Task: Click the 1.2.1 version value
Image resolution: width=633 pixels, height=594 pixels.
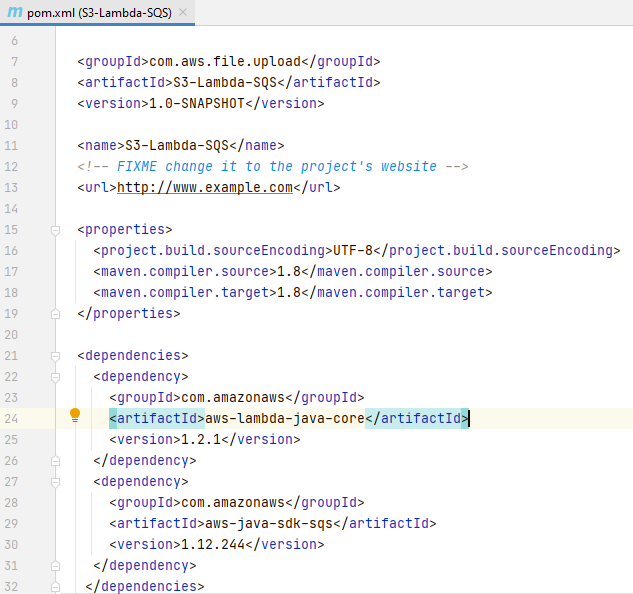Action: [x=201, y=439]
